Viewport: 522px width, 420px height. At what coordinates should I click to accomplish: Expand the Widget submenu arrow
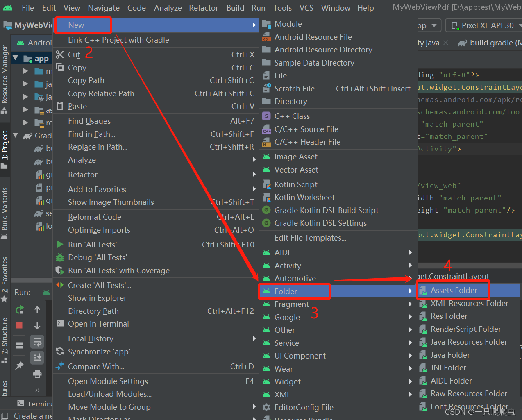(x=410, y=381)
